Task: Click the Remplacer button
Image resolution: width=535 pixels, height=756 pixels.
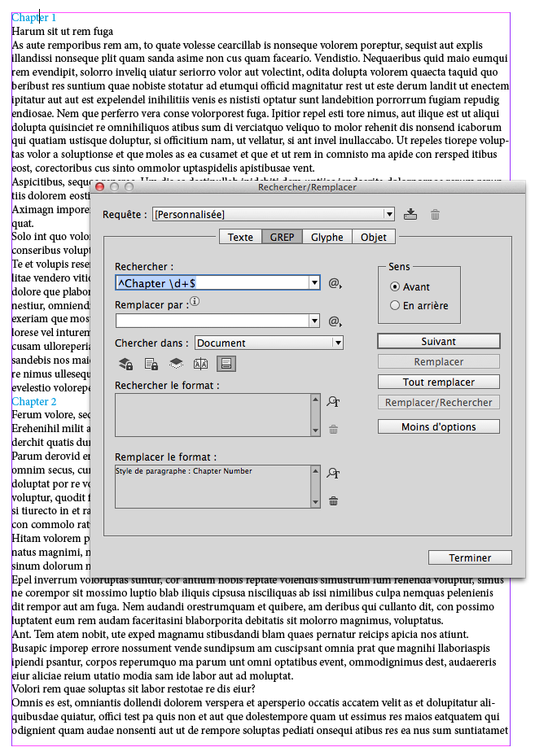Action: pos(439,361)
